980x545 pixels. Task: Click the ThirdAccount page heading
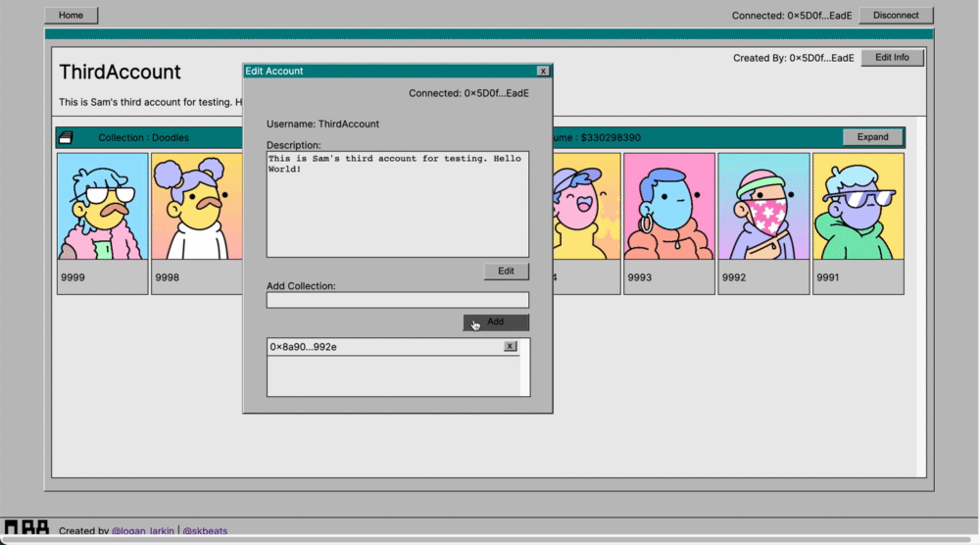coord(120,72)
